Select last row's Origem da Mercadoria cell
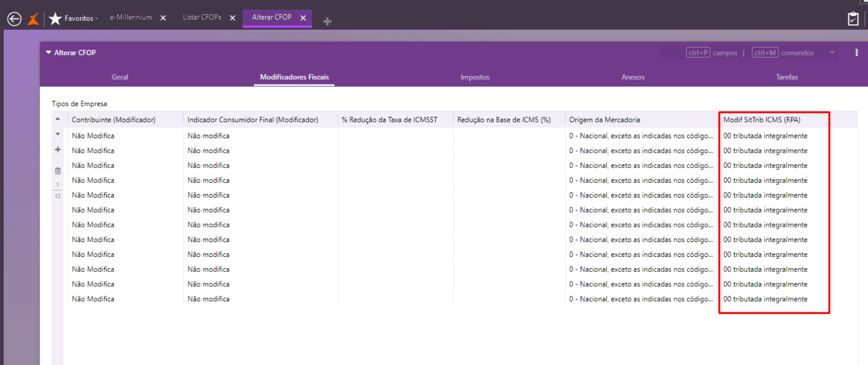This screenshot has height=365, width=868. (642, 299)
